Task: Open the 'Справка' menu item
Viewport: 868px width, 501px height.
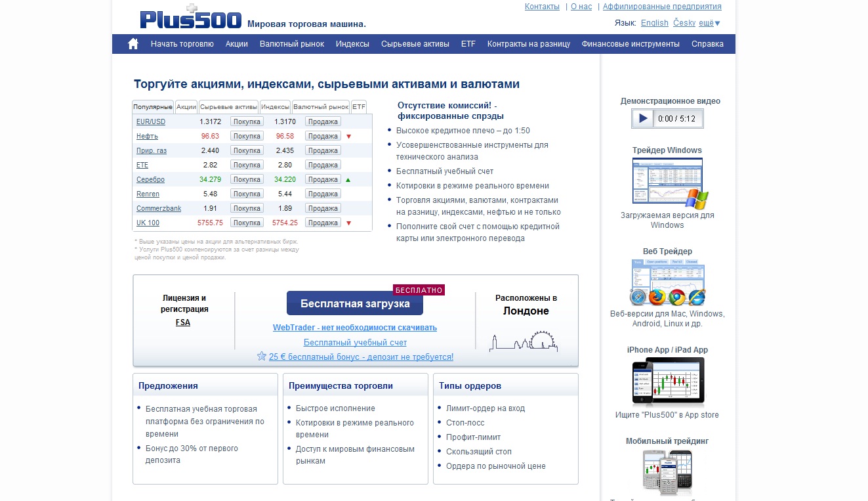Action: (x=707, y=44)
